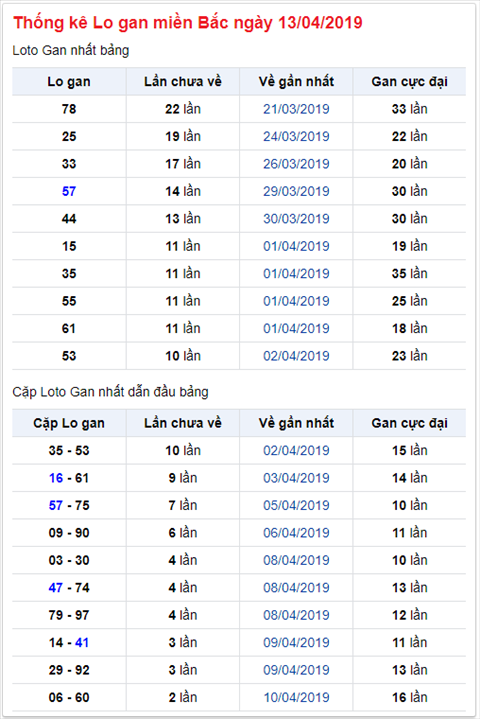Click the 'Lo gan' column header
The width and height of the screenshot is (480, 719).
coord(69,82)
